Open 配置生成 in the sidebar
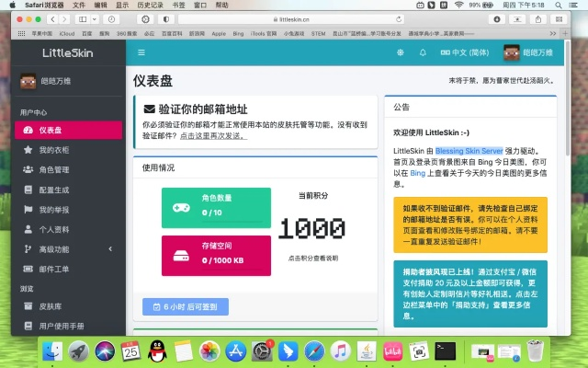Viewport: 588px width, 368px height. pyautogui.click(x=68, y=190)
